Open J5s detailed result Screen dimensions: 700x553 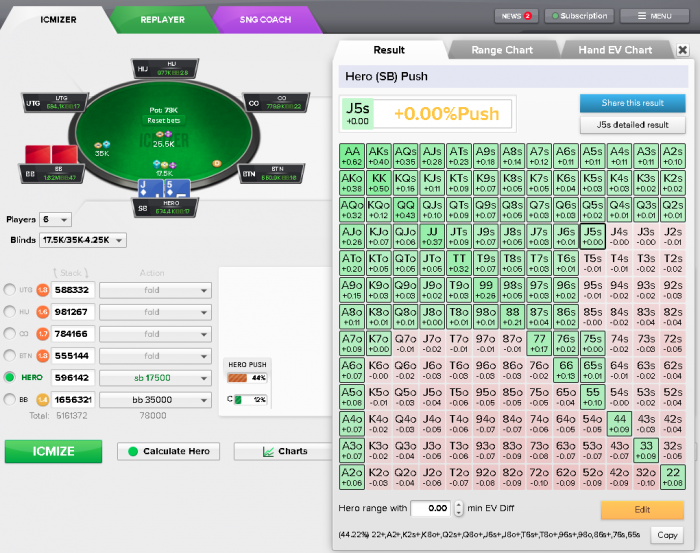[x=633, y=125]
